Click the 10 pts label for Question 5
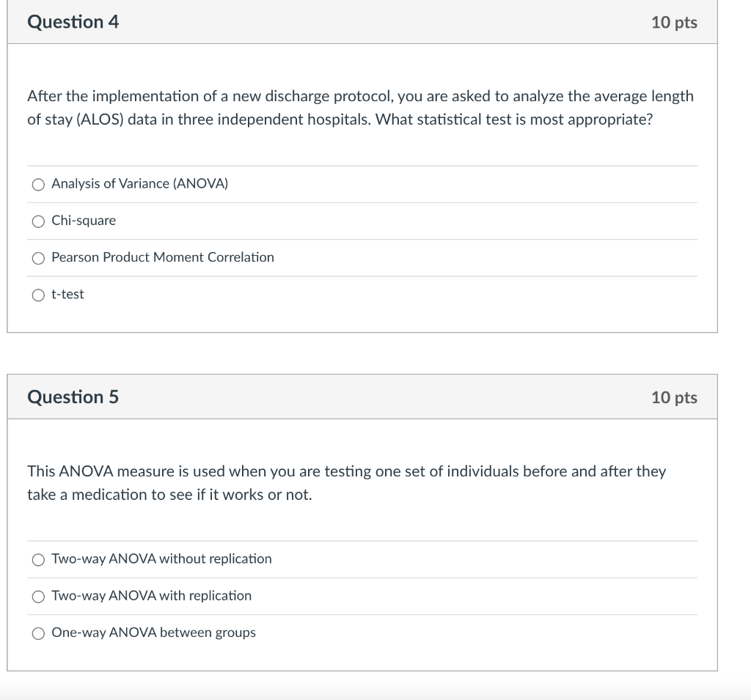Screen dimensions: 751x700 coord(674,397)
